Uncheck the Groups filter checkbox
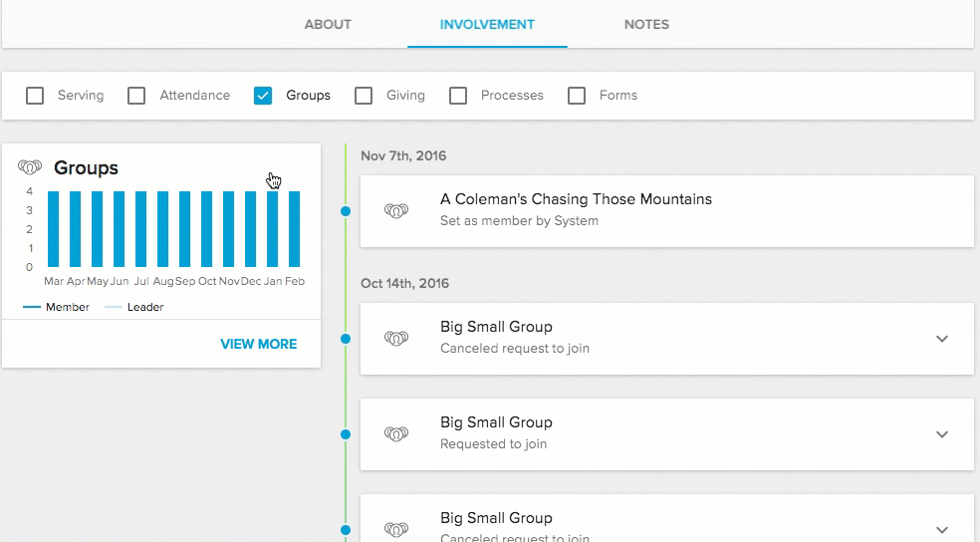The image size is (980, 542). point(263,96)
